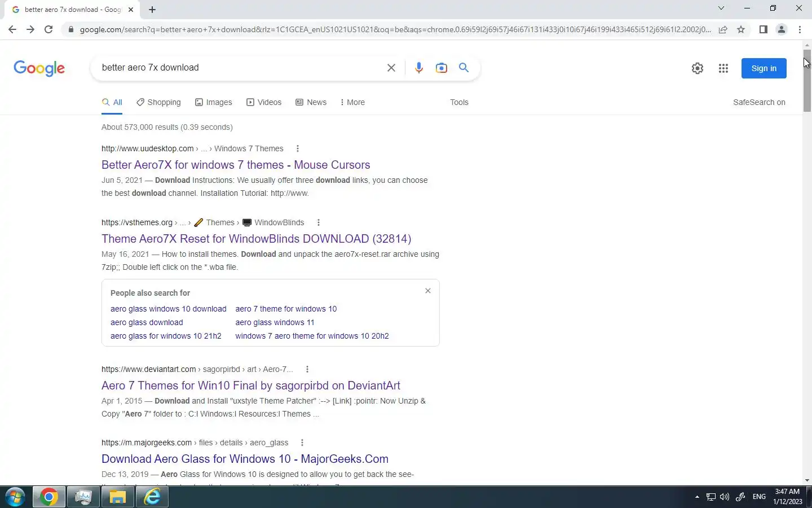The height and width of the screenshot is (508, 812).
Task: Open options for the vsthemes.org result
Action: 318,222
